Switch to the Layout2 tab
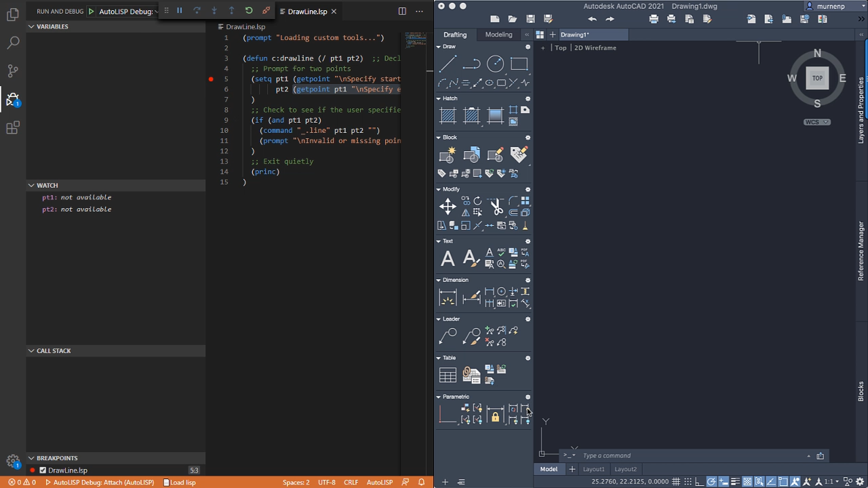The width and height of the screenshot is (868, 488). (x=625, y=469)
